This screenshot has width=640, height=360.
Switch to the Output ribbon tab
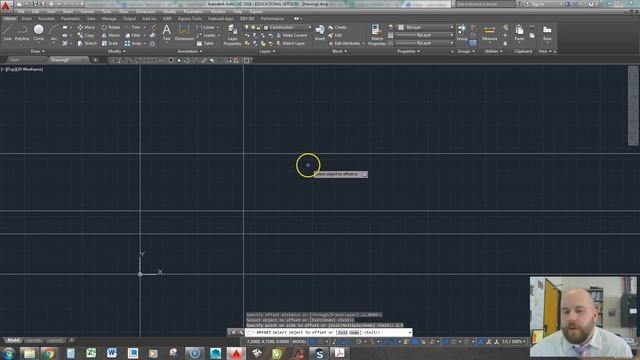tap(129, 19)
